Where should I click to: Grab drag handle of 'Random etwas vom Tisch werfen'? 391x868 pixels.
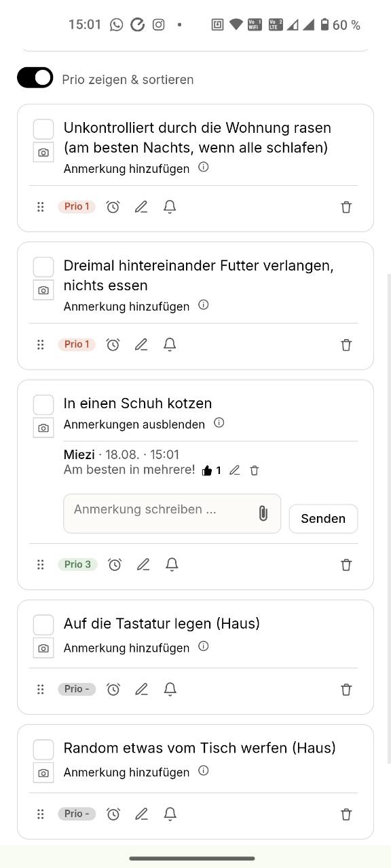pos(41,814)
